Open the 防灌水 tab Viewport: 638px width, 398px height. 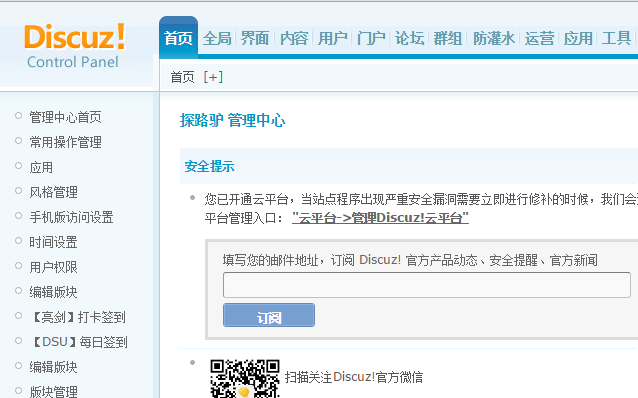click(494, 38)
